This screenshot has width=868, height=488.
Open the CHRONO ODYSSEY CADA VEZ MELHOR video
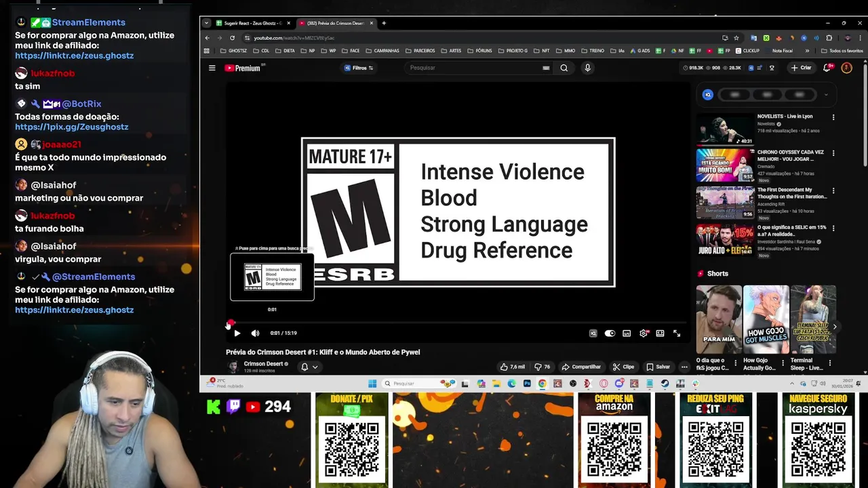[725, 165]
